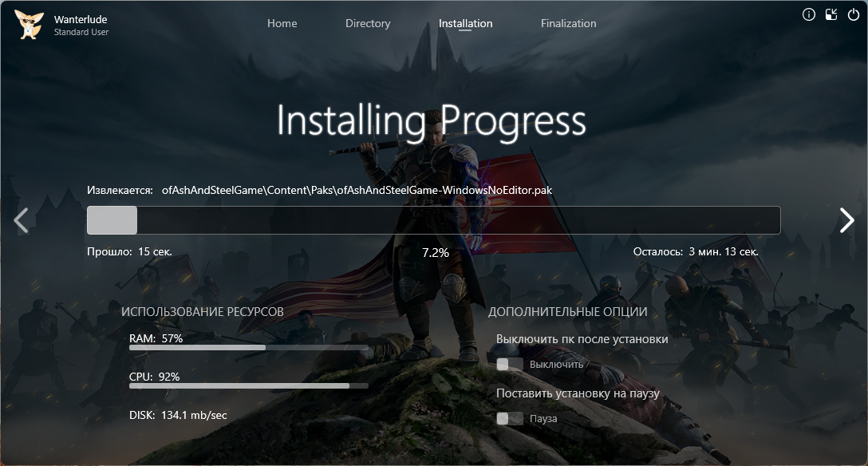The height and width of the screenshot is (466, 868).
Task: Go back with the left arrow
Action: [22, 220]
